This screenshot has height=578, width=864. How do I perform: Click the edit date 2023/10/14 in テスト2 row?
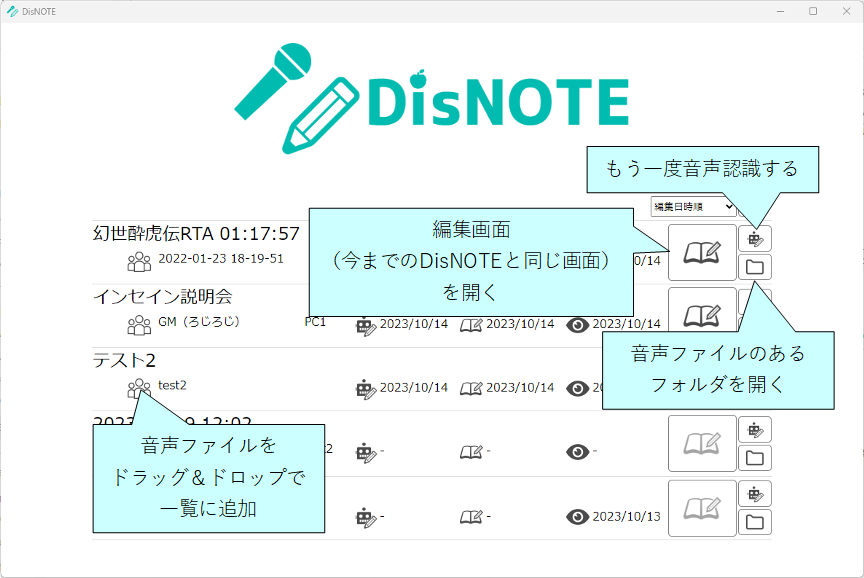(520, 387)
